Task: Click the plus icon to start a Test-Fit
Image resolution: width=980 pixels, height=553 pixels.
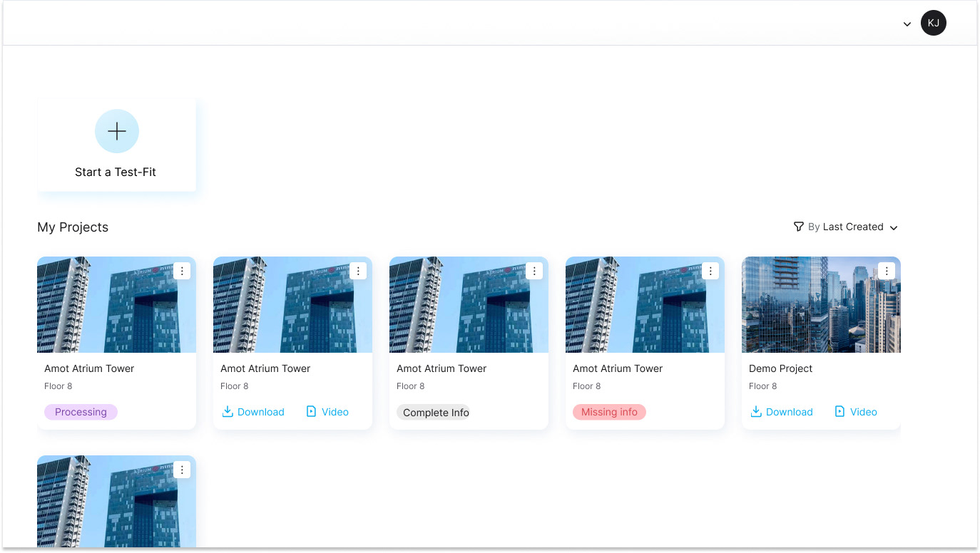Action: pos(116,131)
